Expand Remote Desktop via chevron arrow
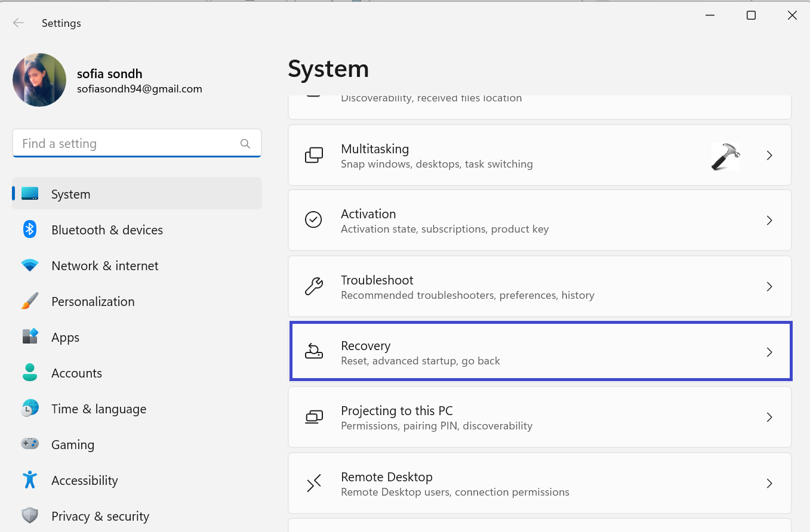The image size is (810, 532). pyautogui.click(x=769, y=483)
